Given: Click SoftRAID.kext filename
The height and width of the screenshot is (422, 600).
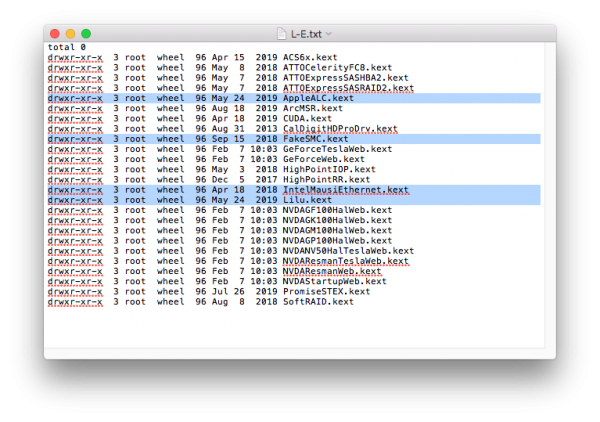Looking at the screenshot, I should (x=318, y=301).
